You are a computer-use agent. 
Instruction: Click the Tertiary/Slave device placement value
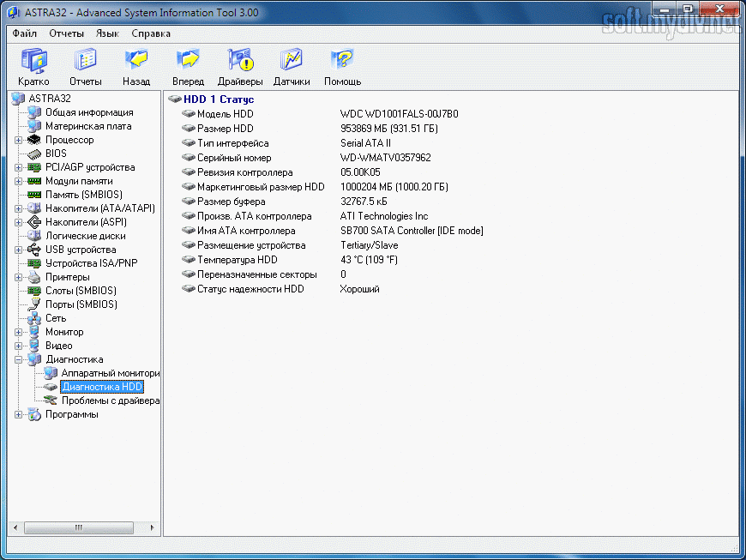tap(370, 245)
